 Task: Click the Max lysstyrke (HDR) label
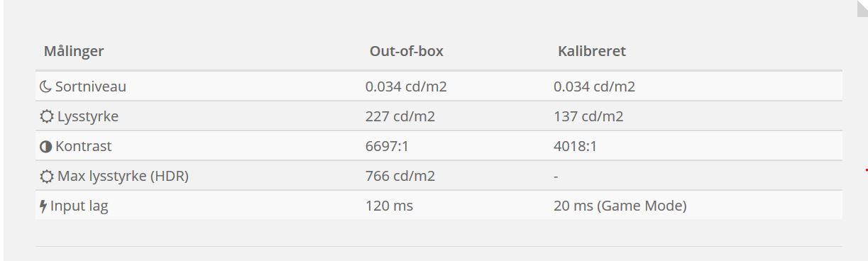click(123, 177)
